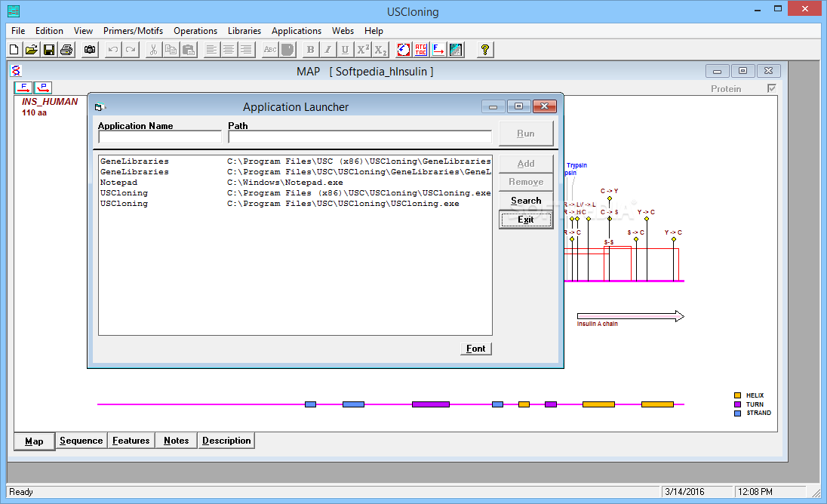Click the ATG TAC sequence icon

[x=421, y=50]
